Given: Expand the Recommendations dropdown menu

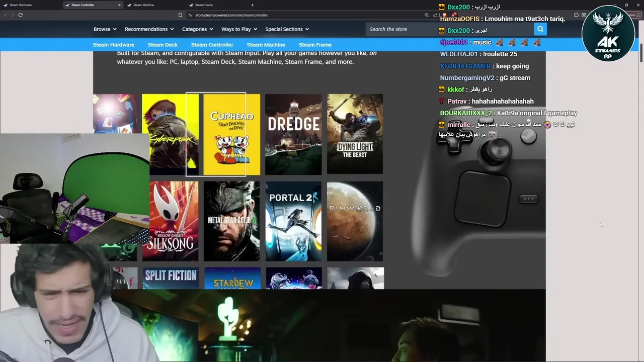Looking at the screenshot, I should [x=149, y=29].
